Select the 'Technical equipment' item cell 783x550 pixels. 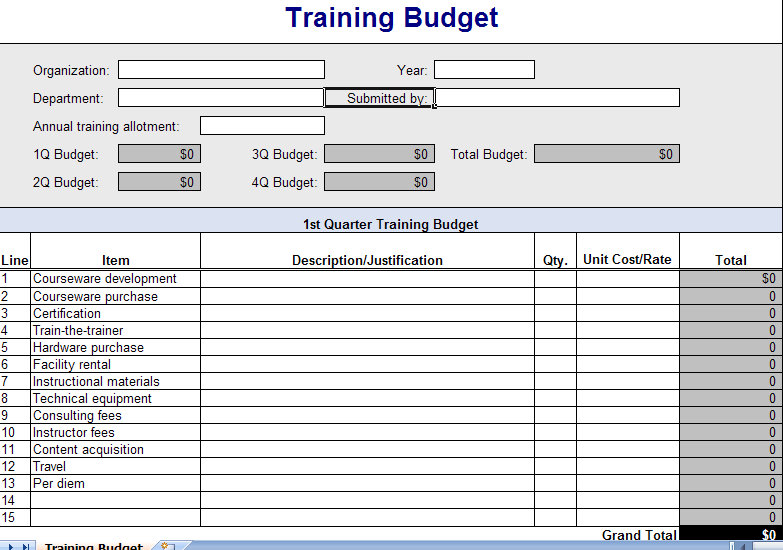coord(115,398)
